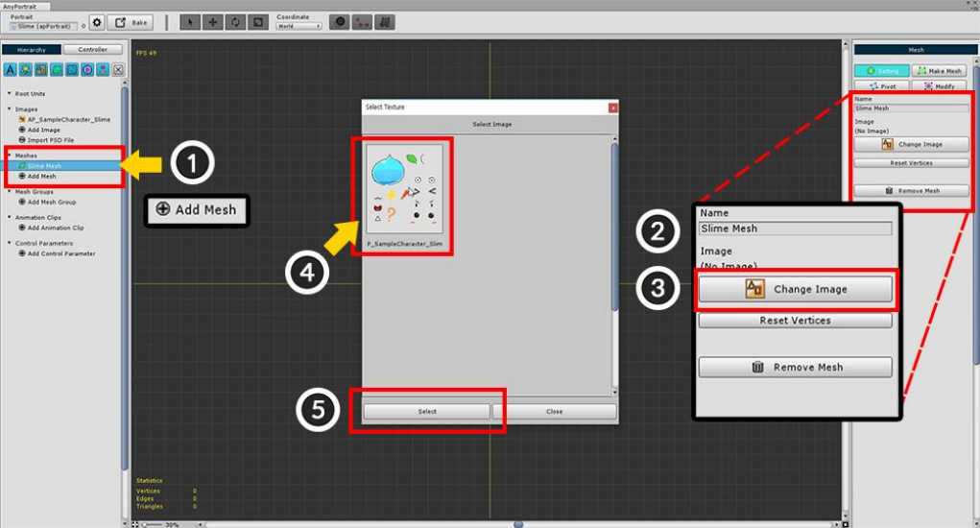Toggle the red vertex display button

point(362,22)
